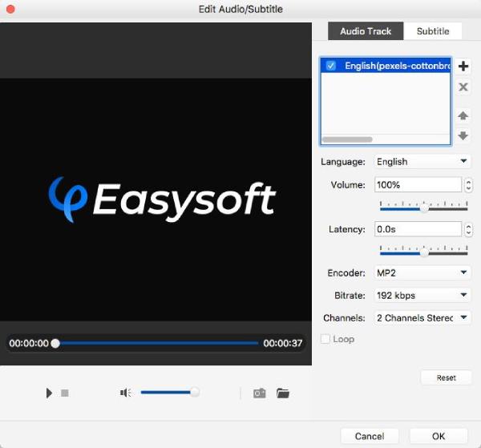
Task: Click the Volume 100% input field
Action: click(418, 184)
